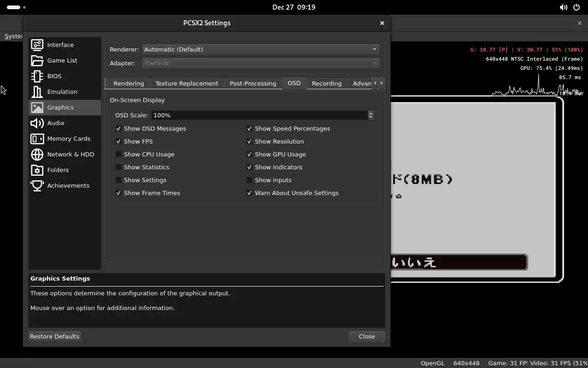Disable Show Frame Times checkbox
Screen dimensions: 588x368
point(119,193)
